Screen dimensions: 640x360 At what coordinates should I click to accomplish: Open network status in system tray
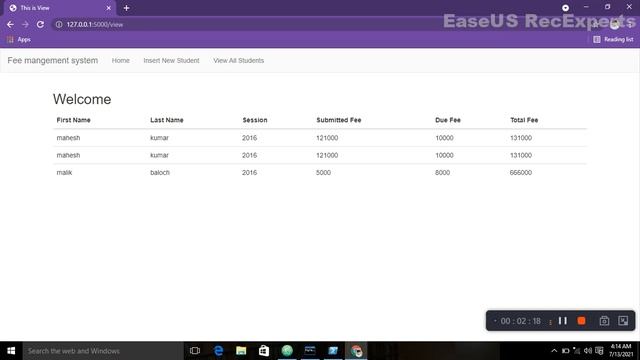(576, 351)
